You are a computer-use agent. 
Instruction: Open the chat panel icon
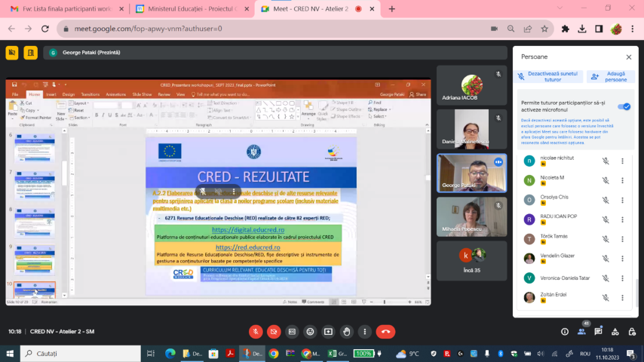pyautogui.click(x=598, y=331)
